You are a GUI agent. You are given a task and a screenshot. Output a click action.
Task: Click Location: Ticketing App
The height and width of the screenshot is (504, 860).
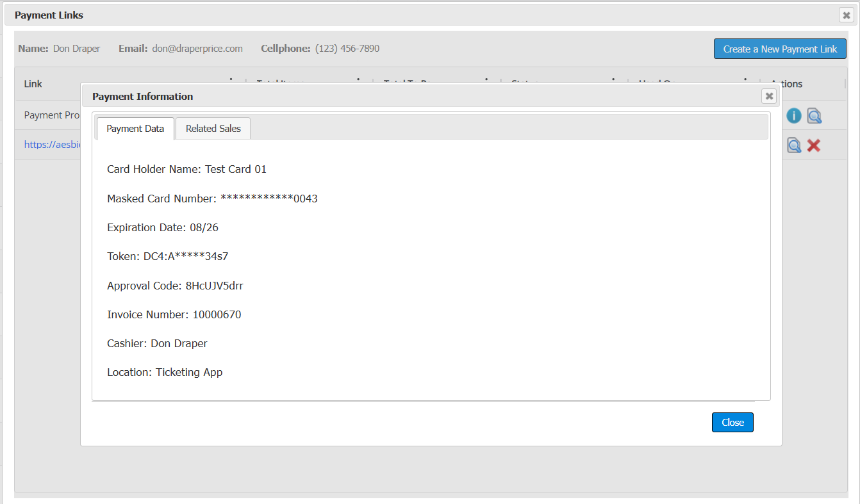165,372
